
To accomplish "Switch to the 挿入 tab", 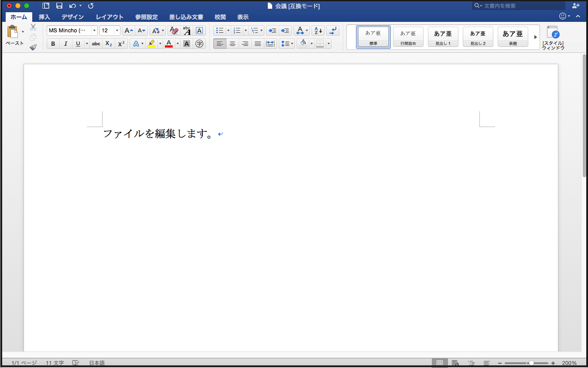I will click(x=44, y=17).
